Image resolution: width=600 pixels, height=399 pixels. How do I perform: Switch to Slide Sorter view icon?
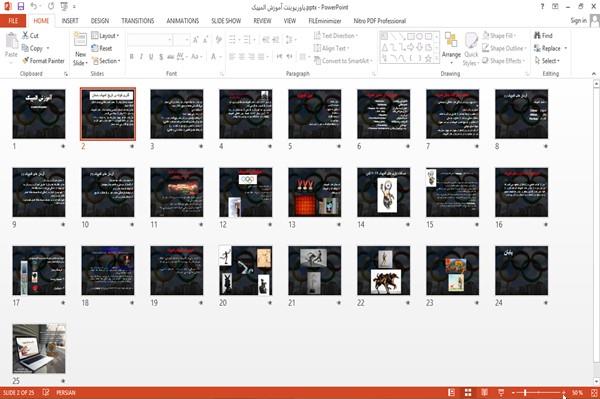tap(468, 392)
